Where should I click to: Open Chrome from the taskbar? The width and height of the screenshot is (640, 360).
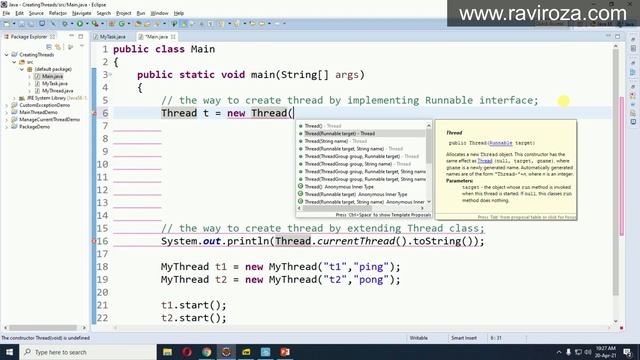[x=207, y=352]
